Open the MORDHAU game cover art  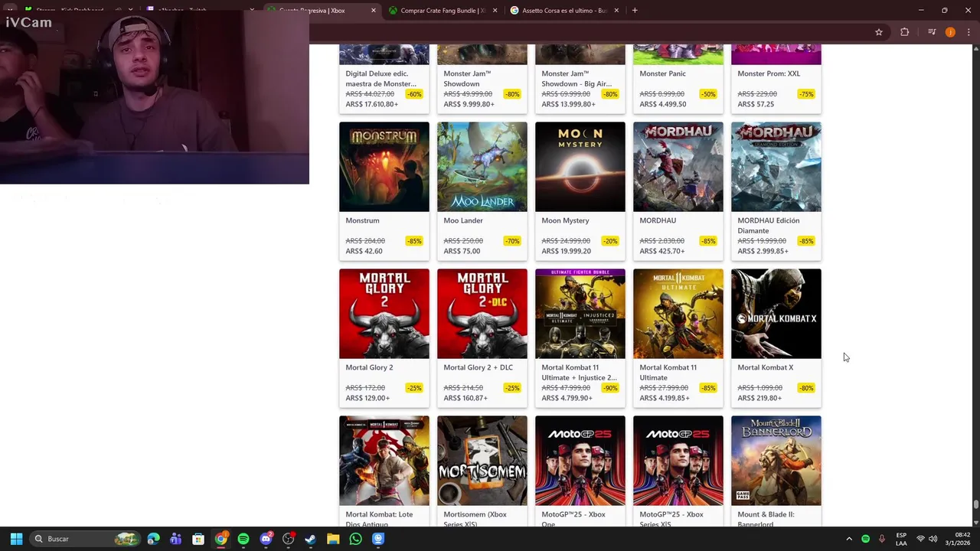(x=678, y=167)
